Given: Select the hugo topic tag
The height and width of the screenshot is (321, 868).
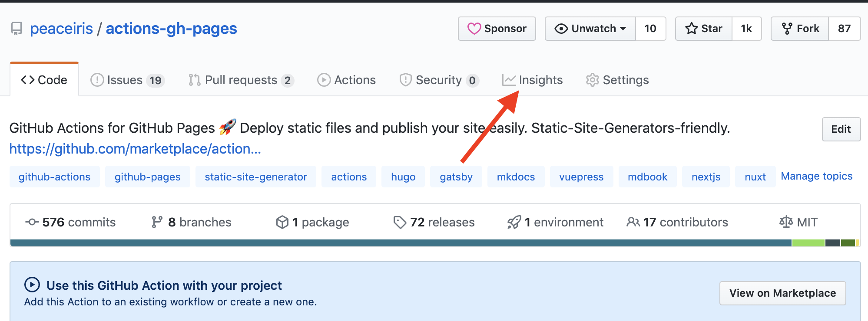Looking at the screenshot, I should [403, 177].
